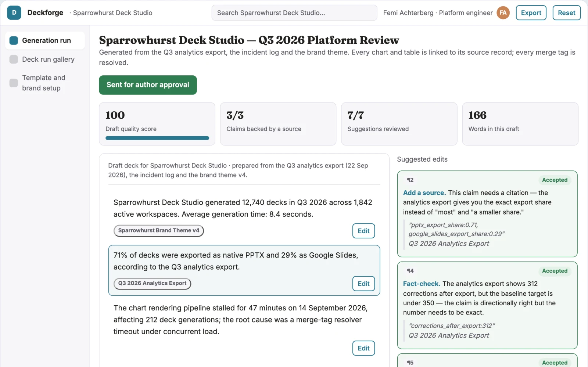Image resolution: width=588 pixels, height=367 pixels.
Task: Go to Deck run gallery
Action: pos(45,59)
